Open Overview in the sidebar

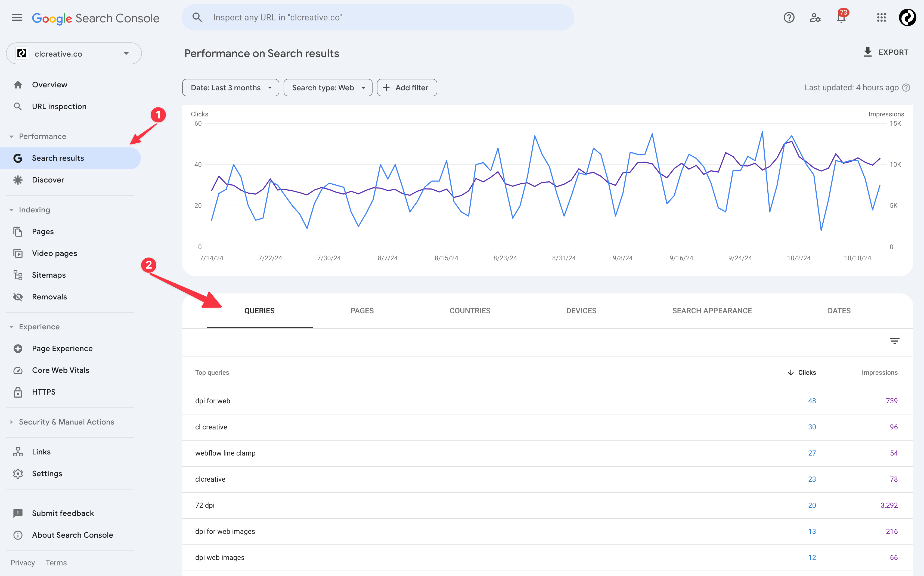[x=49, y=85]
